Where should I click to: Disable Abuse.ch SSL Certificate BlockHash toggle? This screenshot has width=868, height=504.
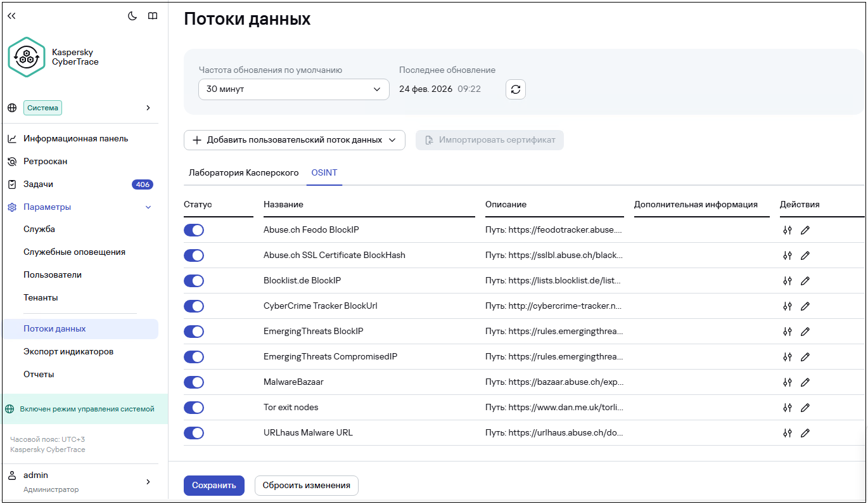click(x=194, y=255)
